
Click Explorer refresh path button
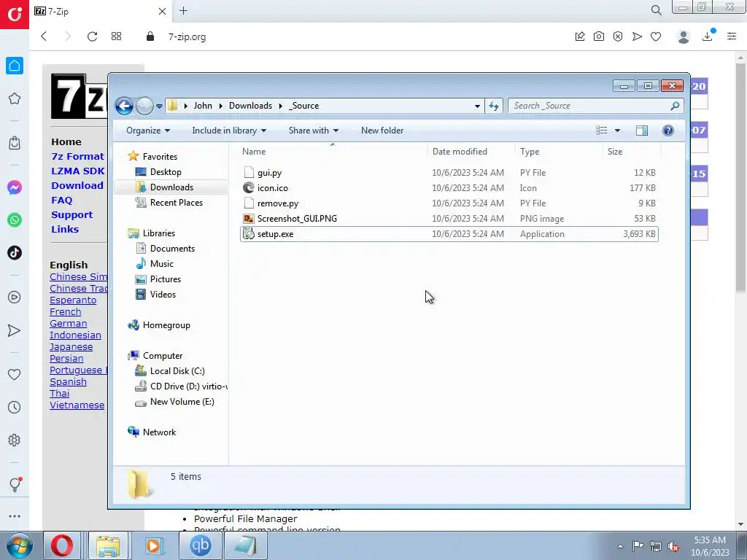click(x=494, y=106)
